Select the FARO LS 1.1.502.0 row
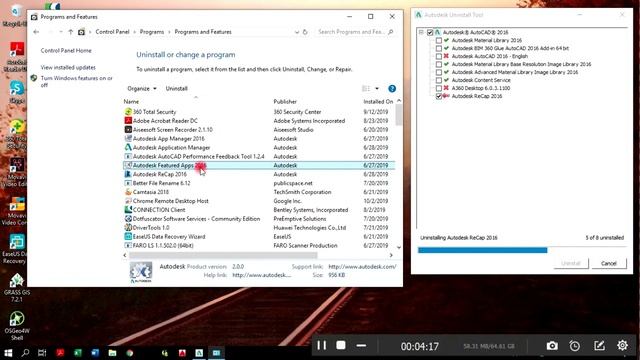Screen dimensions: 640x360 click(x=258, y=245)
